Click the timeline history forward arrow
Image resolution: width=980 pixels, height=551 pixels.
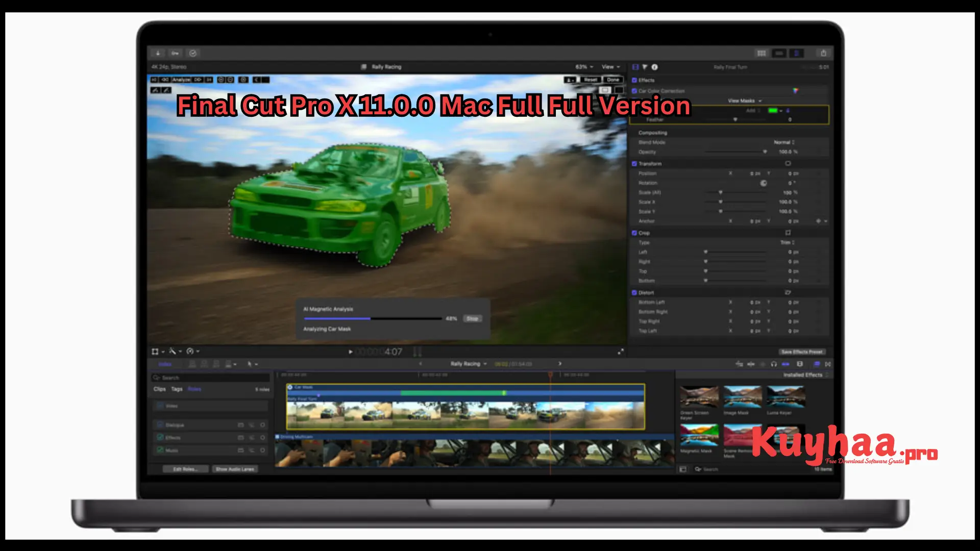click(560, 364)
